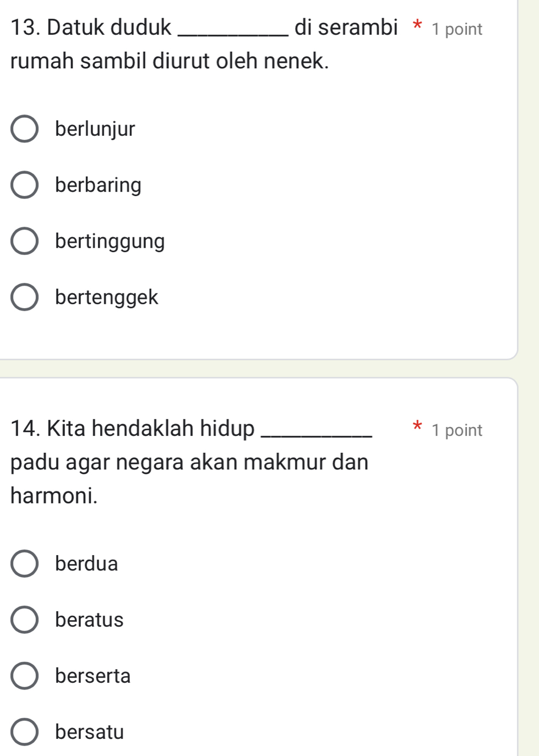The height and width of the screenshot is (756, 539).
Task: Select the radio button for "berdua"
Action: [x=24, y=564]
